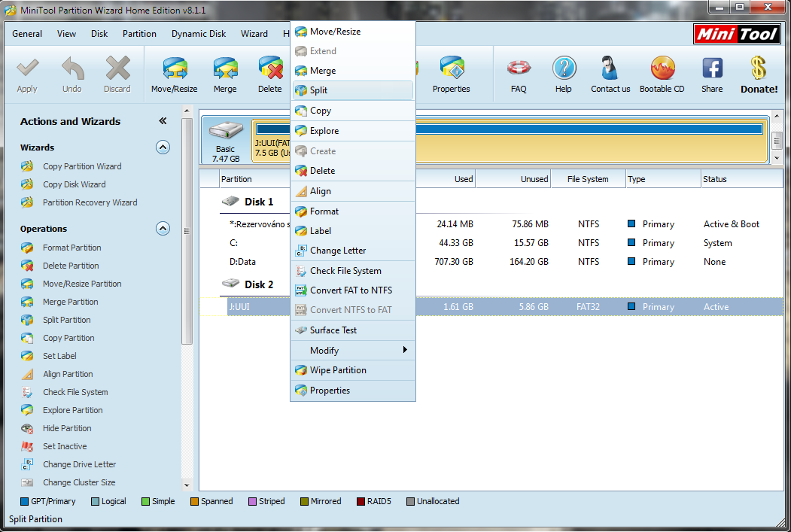Sort by the Unused column header
The image size is (791, 532).
point(513,179)
